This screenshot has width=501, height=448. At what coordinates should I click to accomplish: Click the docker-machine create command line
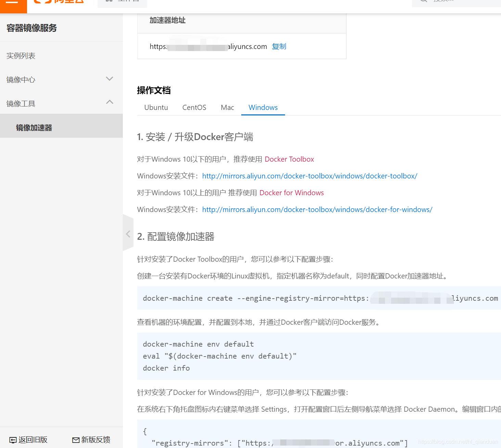coord(320,298)
